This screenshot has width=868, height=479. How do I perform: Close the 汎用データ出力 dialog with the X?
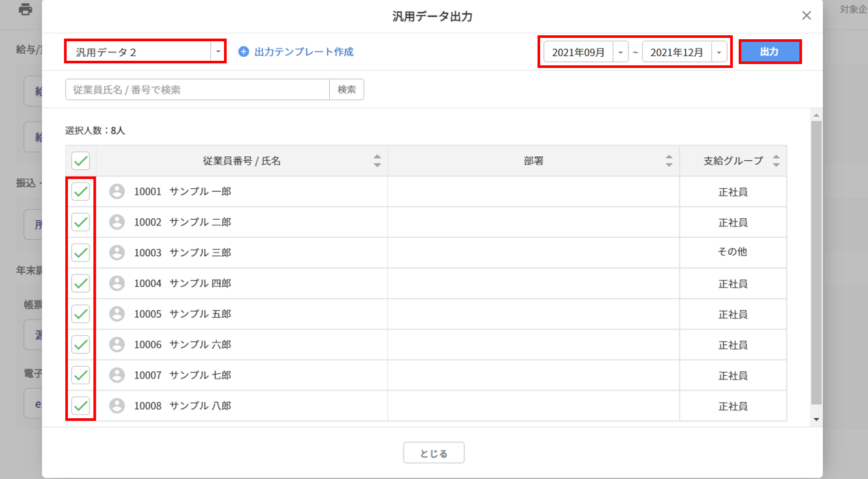pyautogui.click(x=807, y=16)
